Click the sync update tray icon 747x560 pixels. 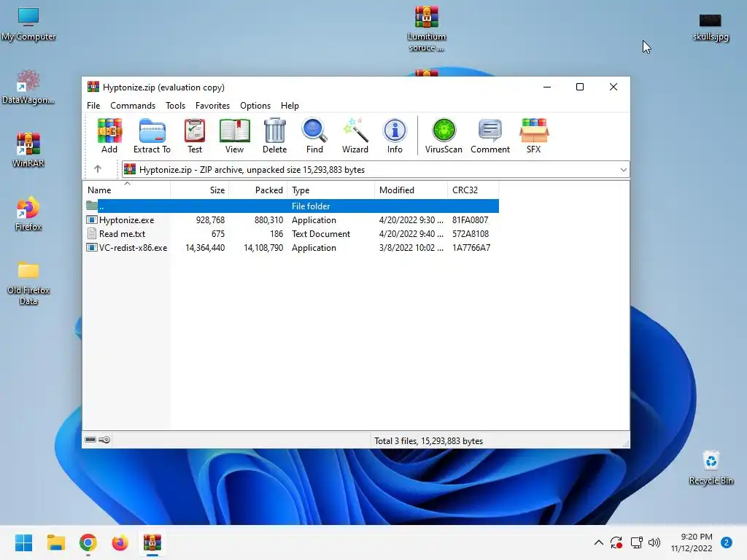pos(616,542)
